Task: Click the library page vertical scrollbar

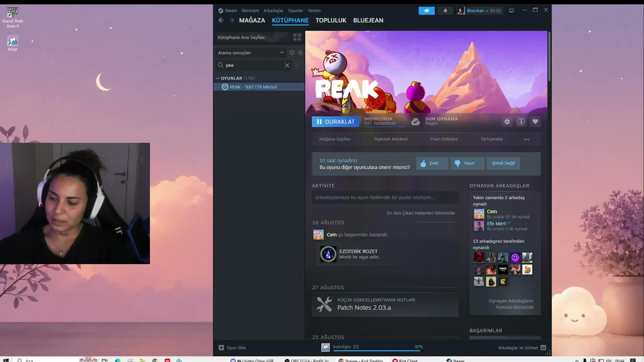Action: 549,56
